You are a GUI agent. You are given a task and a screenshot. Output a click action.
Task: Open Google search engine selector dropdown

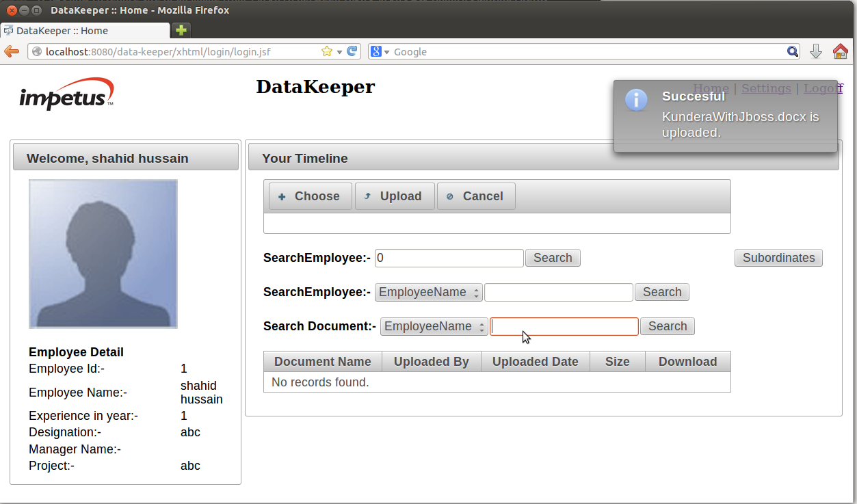[x=380, y=52]
